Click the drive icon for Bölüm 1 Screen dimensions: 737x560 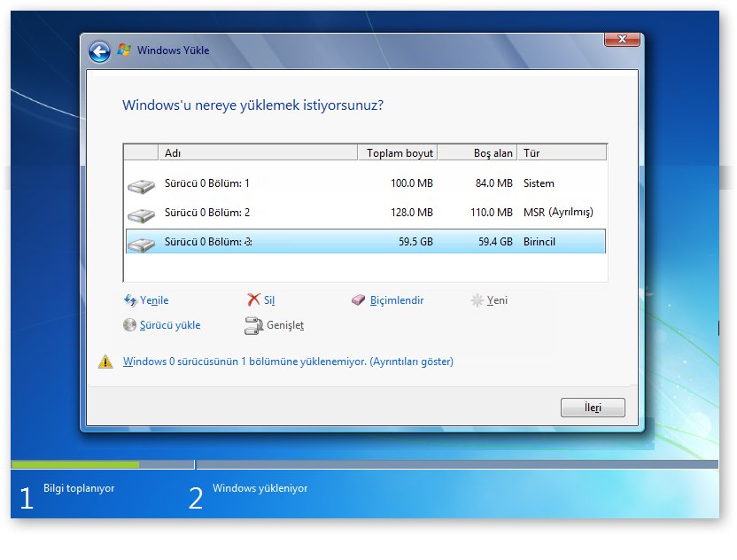click(x=140, y=184)
